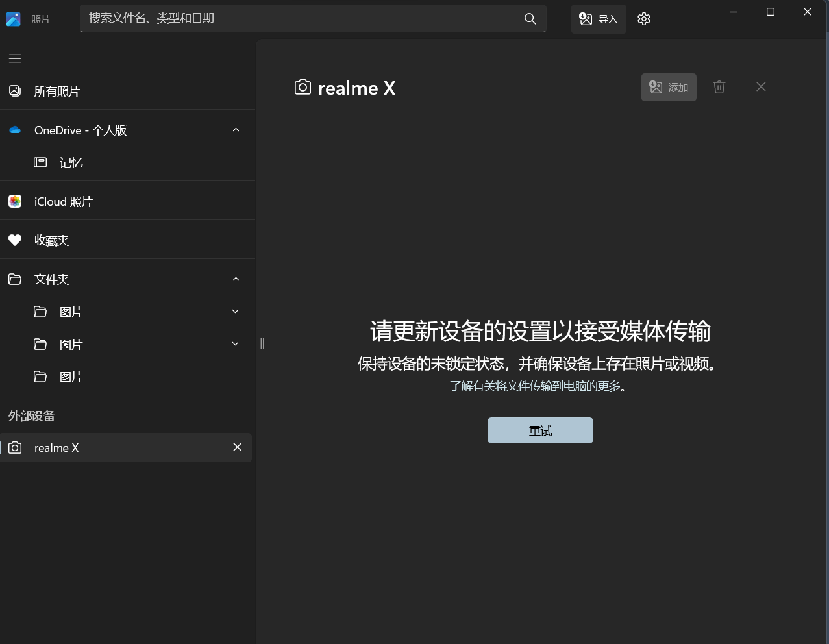
Task: Open 了解有关将文件传输到电脑的更多 link
Action: click(539, 386)
